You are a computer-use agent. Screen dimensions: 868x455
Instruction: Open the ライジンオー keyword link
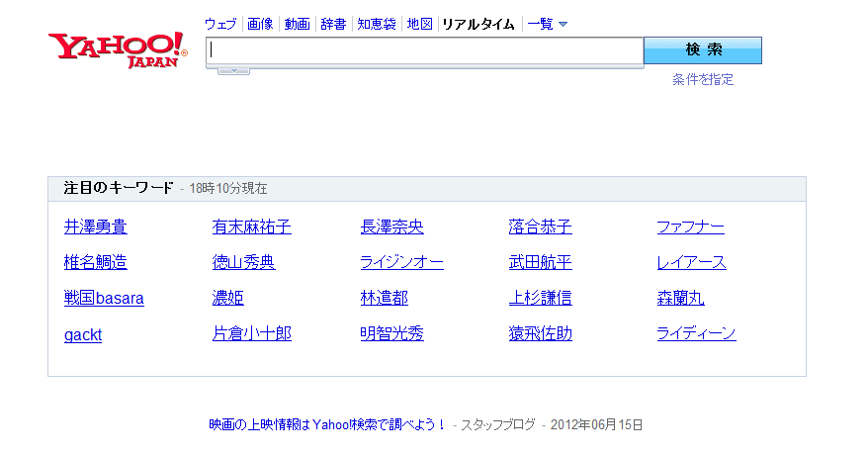[x=401, y=263]
